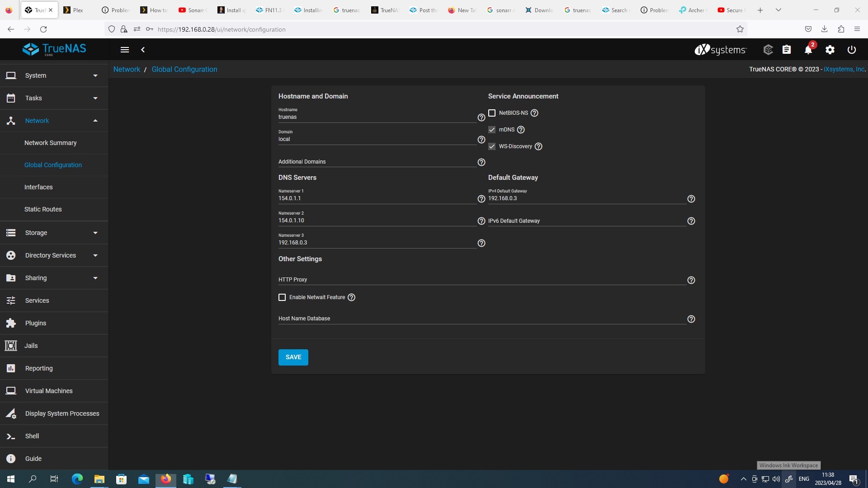Image resolution: width=868 pixels, height=488 pixels.
Task: Click the HTTP Proxy input field
Action: [x=482, y=280]
